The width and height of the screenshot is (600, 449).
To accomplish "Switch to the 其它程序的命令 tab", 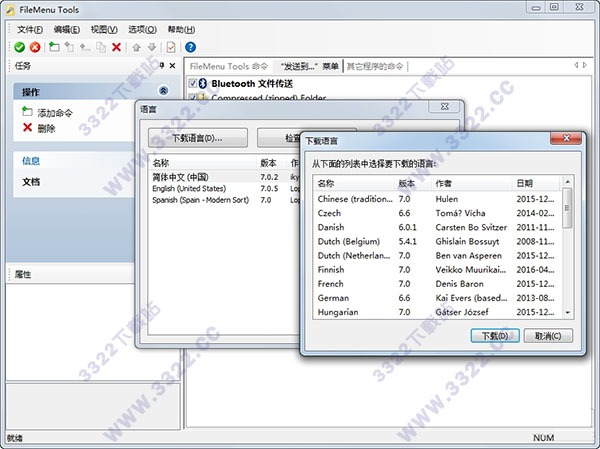I will [375, 66].
